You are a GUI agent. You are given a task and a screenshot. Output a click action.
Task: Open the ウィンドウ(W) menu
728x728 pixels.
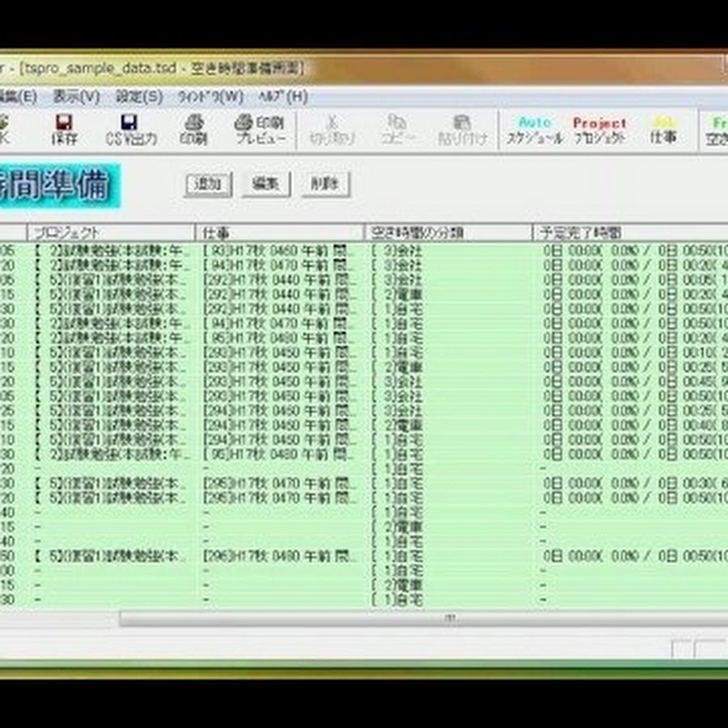point(210,95)
